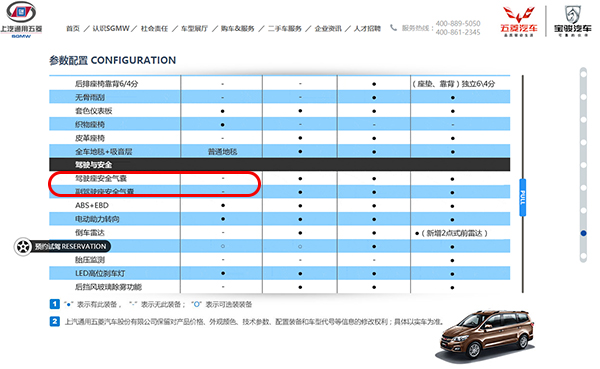Open the 人才招聘 navigation link
Viewport: 600px width, 369px height.
pyautogui.click(x=367, y=29)
